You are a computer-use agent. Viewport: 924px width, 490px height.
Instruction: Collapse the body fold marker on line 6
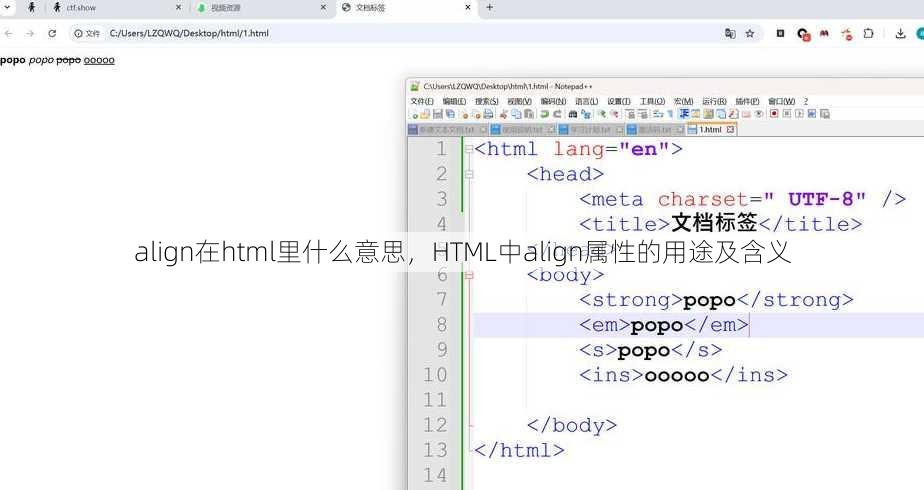click(x=469, y=275)
